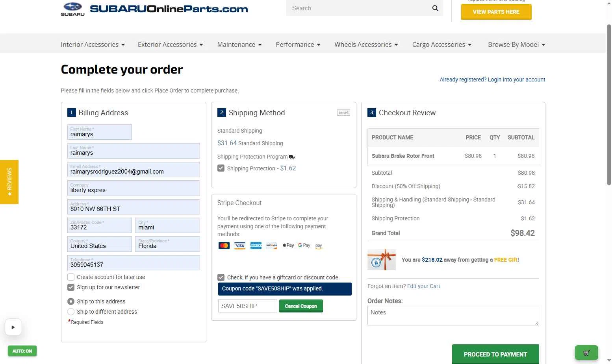This screenshot has height=364, width=612.
Task: Expand Exterior Accessories menu
Action: pyautogui.click(x=171, y=44)
